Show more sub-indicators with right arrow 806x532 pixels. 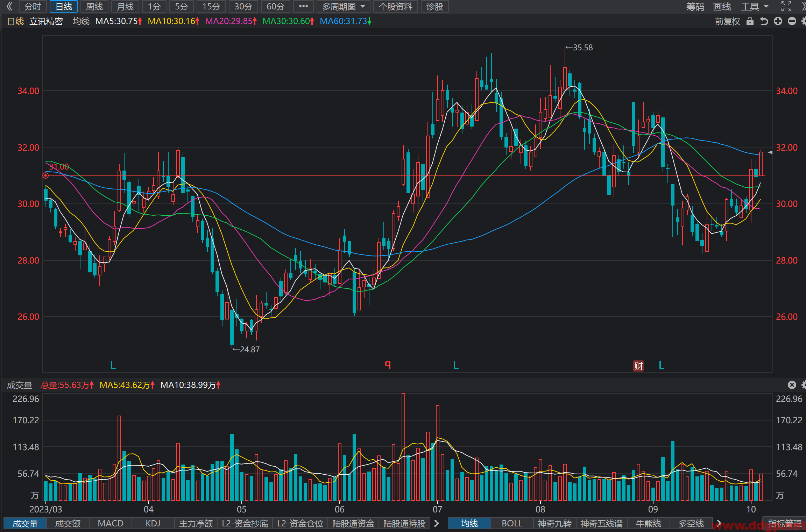(437, 523)
